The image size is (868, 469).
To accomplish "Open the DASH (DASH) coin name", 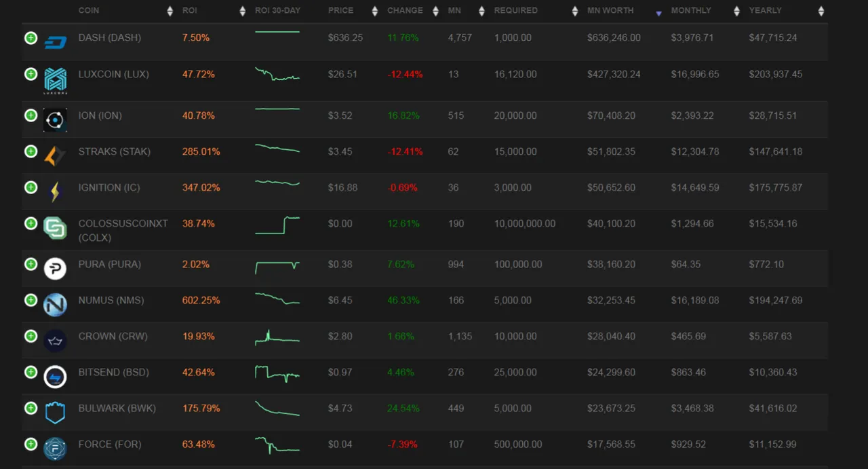I will point(110,38).
